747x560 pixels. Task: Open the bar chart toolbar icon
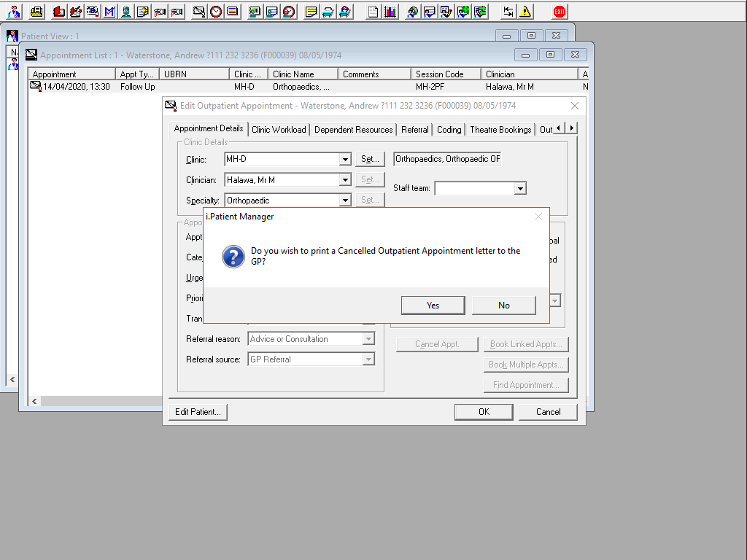(390, 12)
